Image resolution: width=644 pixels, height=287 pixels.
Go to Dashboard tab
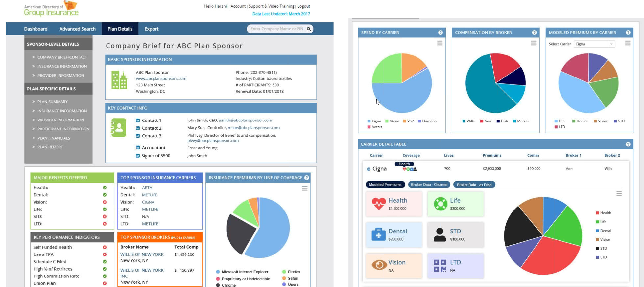pyautogui.click(x=36, y=29)
